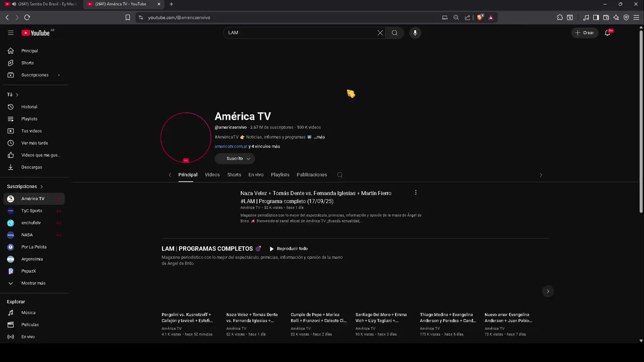The image size is (644, 362).
Task: Switch to the Shorts channel tab
Action: [234, 175]
